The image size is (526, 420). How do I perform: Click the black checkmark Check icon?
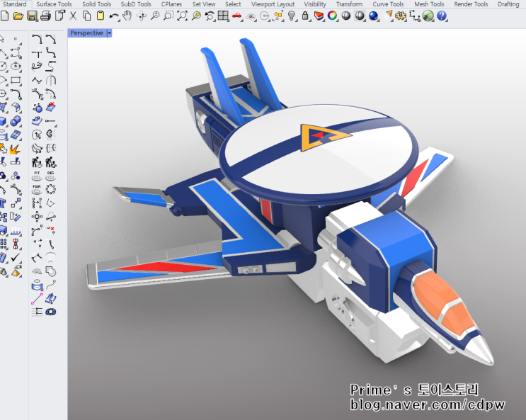click(16, 258)
